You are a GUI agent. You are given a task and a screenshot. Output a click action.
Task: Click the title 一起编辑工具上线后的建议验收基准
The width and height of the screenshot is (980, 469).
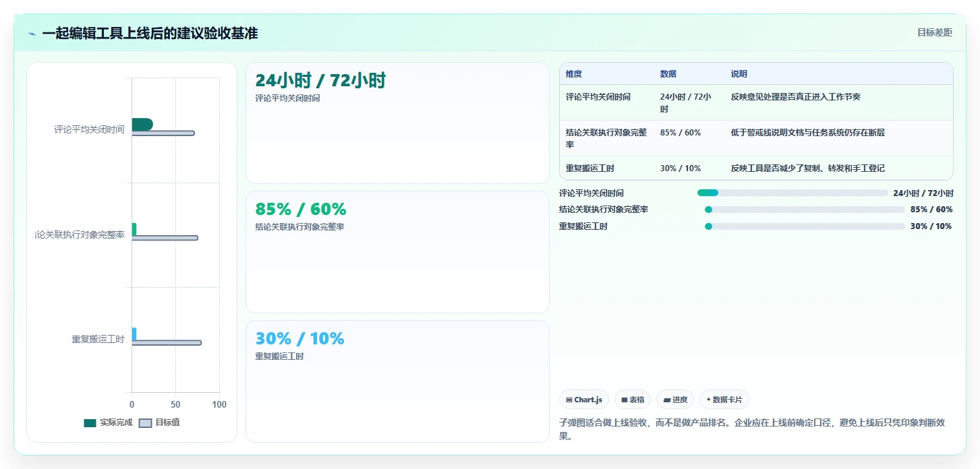150,33
